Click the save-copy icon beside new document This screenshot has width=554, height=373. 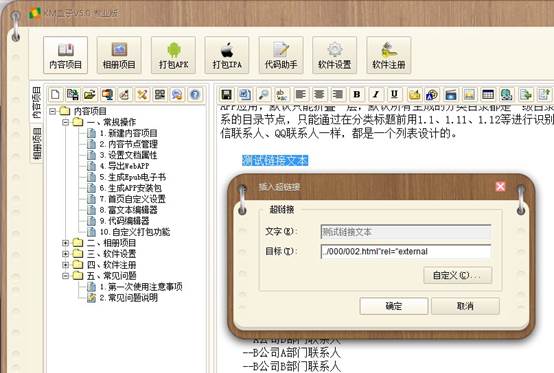pos(73,95)
